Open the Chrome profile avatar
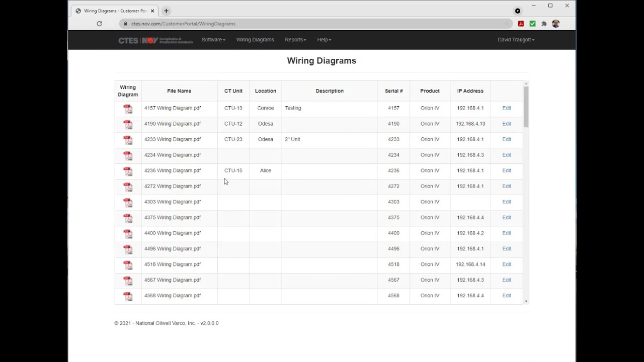This screenshot has width=644, height=362. coord(555,24)
